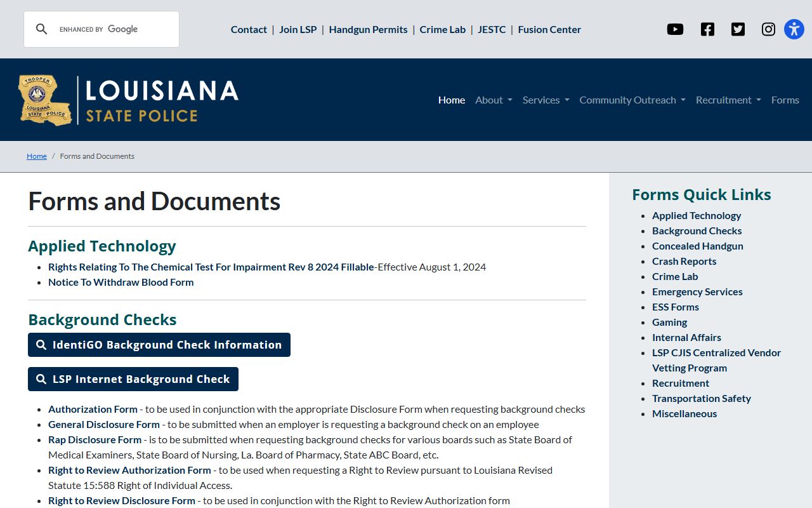Open the Join LSP link
Viewport: 812px width, 508px height.
[298, 29]
